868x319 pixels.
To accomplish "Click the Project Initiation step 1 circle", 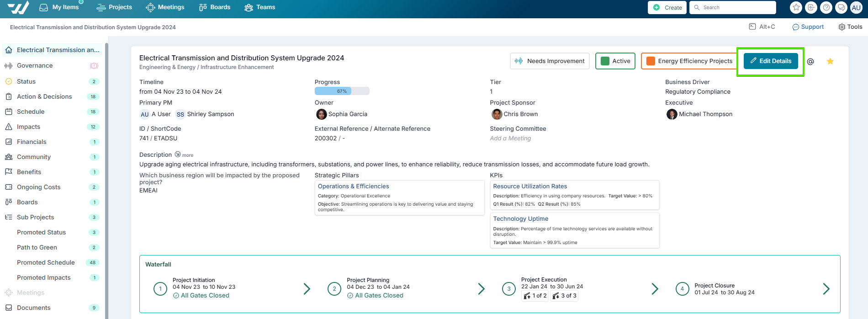I will point(160,289).
